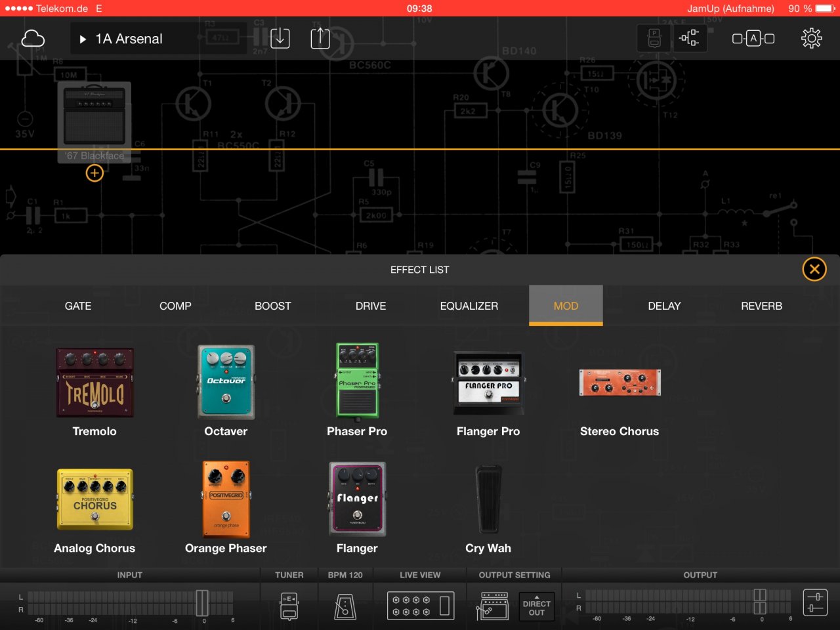
Task: Click the Cry Wah label
Action: coord(488,548)
